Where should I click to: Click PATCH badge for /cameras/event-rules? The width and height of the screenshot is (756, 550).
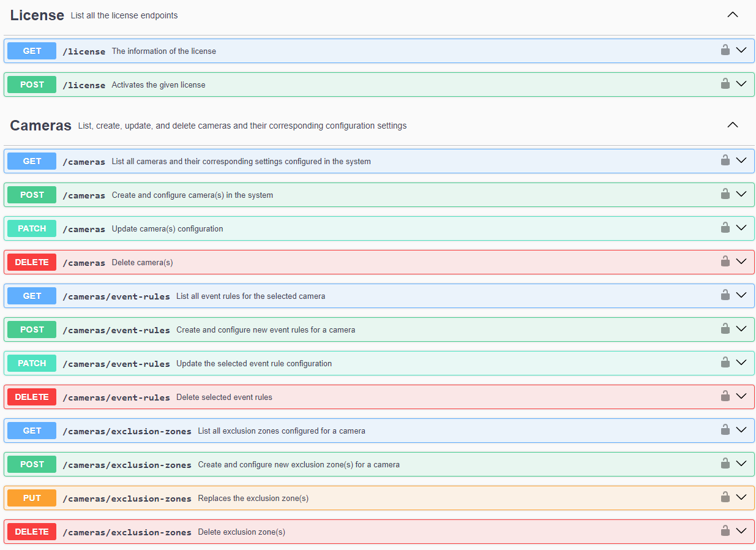coord(32,363)
